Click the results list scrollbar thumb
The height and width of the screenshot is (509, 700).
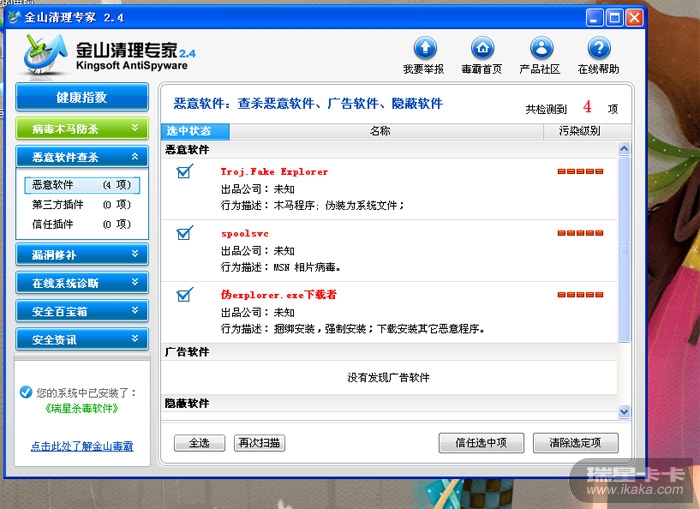click(624, 249)
